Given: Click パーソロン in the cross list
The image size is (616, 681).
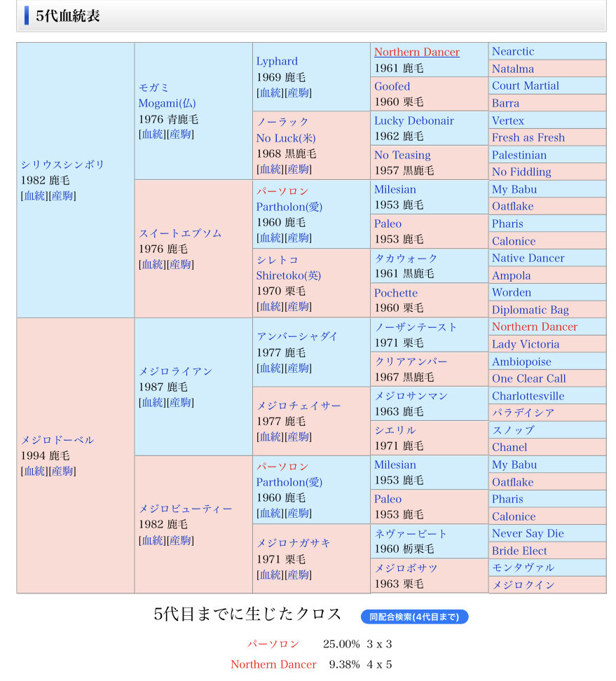Looking at the screenshot, I should [273, 643].
